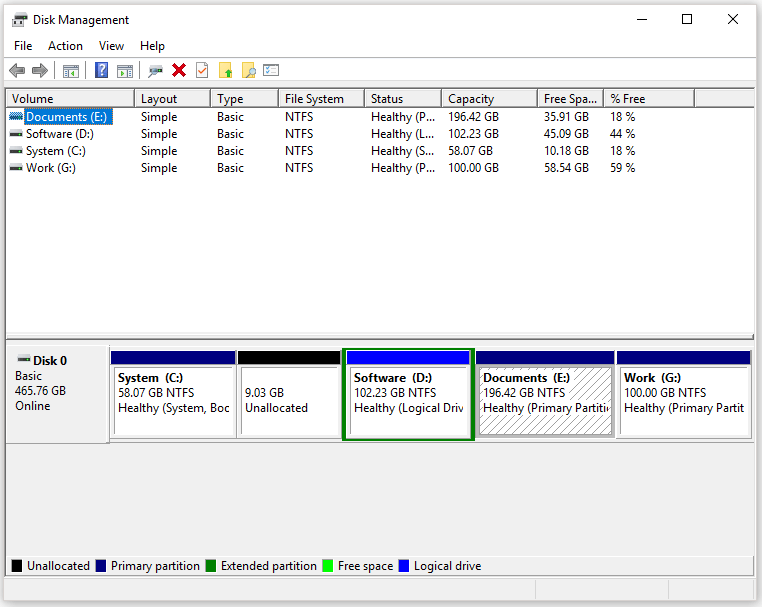Open the Action menu
This screenshot has height=607, width=762.
click(x=65, y=46)
